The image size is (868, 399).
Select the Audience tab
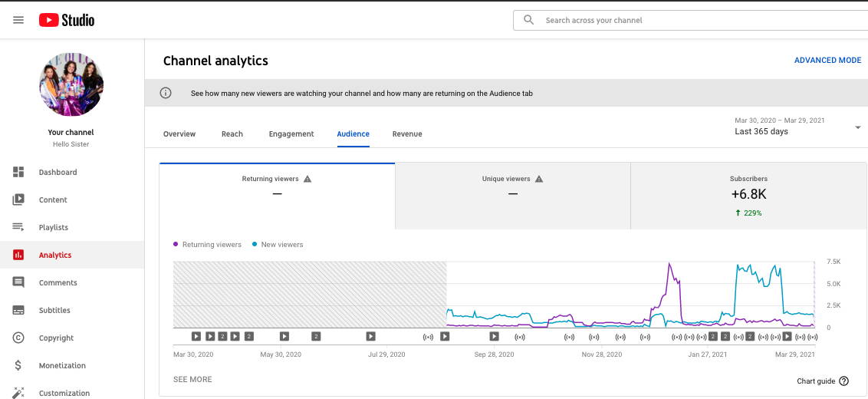[x=353, y=134]
